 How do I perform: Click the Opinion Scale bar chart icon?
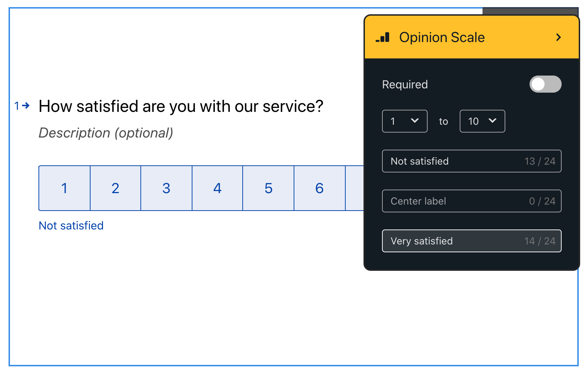[383, 37]
